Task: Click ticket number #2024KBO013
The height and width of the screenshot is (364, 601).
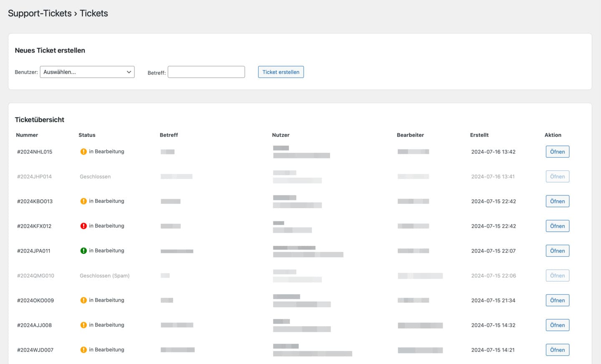Action: [35, 201]
